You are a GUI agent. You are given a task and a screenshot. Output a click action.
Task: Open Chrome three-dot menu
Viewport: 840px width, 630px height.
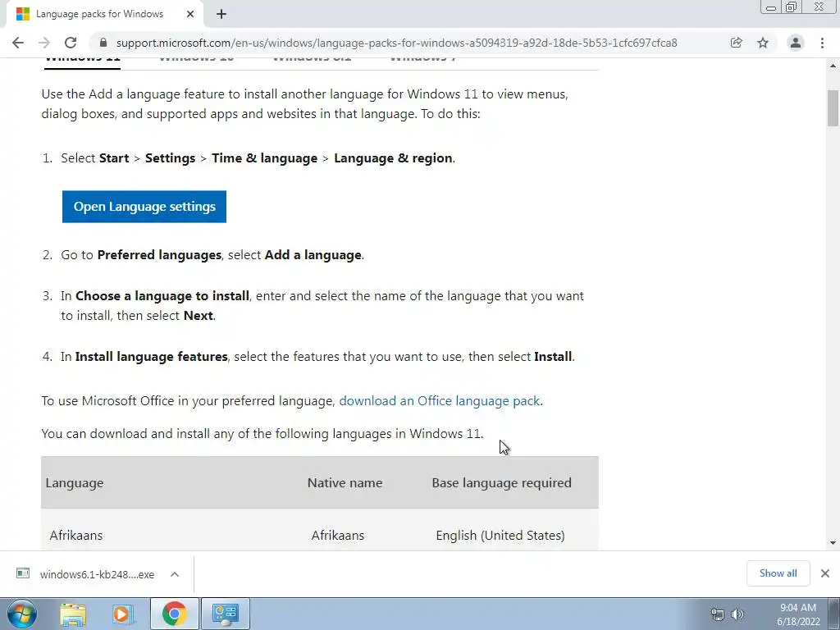822,43
